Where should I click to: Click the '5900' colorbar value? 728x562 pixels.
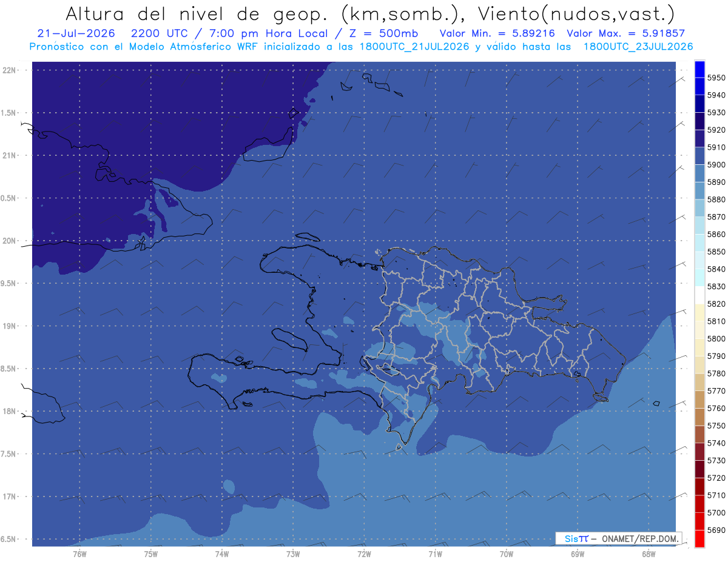point(716,165)
